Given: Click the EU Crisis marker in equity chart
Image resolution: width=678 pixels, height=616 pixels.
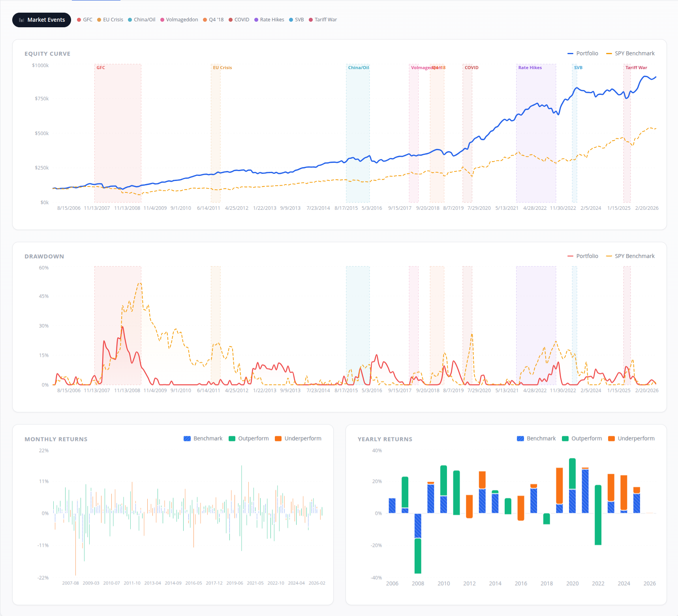Looking at the screenshot, I should pyautogui.click(x=222, y=68).
